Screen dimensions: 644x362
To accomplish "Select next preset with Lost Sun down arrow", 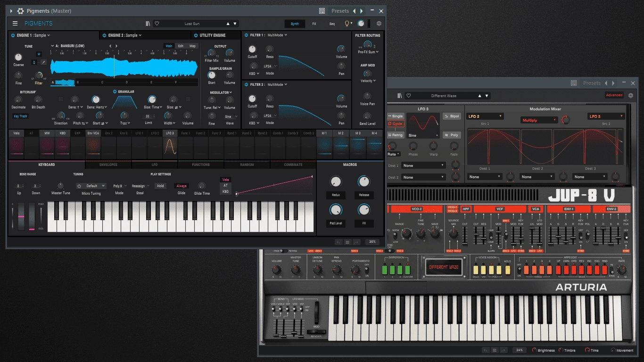I will pyautogui.click(x=235, y=24).
